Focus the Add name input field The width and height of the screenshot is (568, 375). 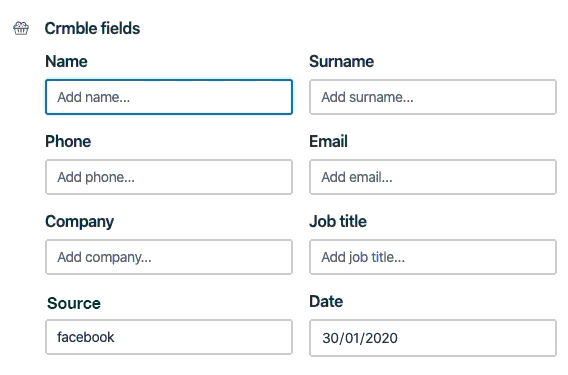point(169,97)
